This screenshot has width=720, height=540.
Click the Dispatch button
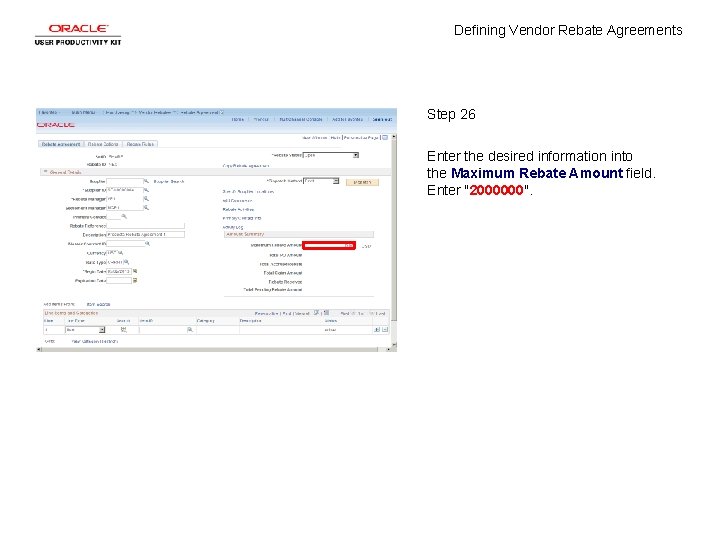pyautogui.click(x=362, y=182)
